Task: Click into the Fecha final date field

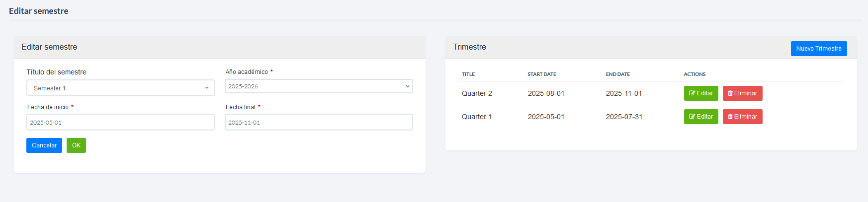Action: (319, 122)
